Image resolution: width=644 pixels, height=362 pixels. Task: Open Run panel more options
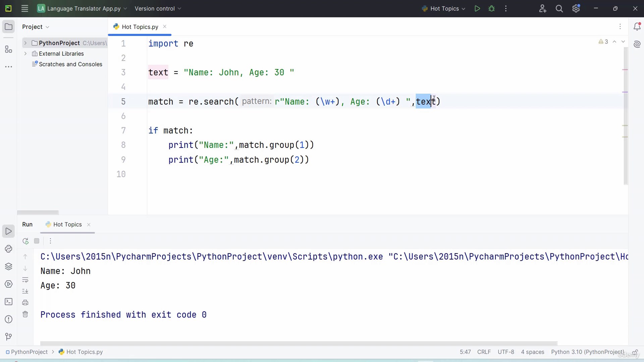(50, 241)
